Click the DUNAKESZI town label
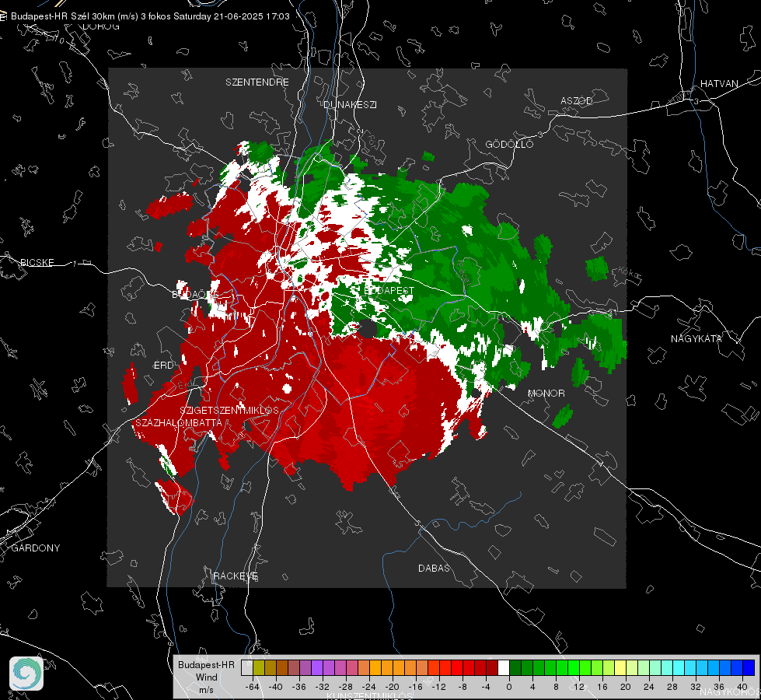This screenshot has height=700, width=761. [x=350, y=104]
